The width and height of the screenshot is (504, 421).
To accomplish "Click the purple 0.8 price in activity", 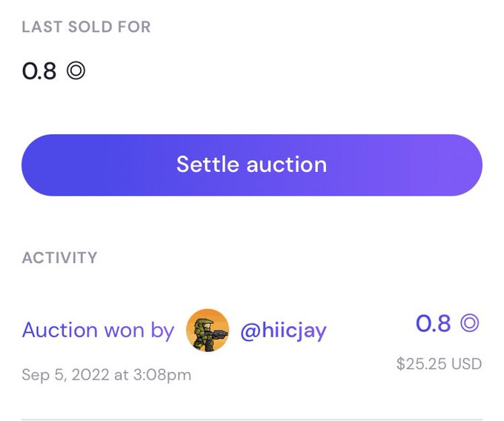I will [434, 323].
